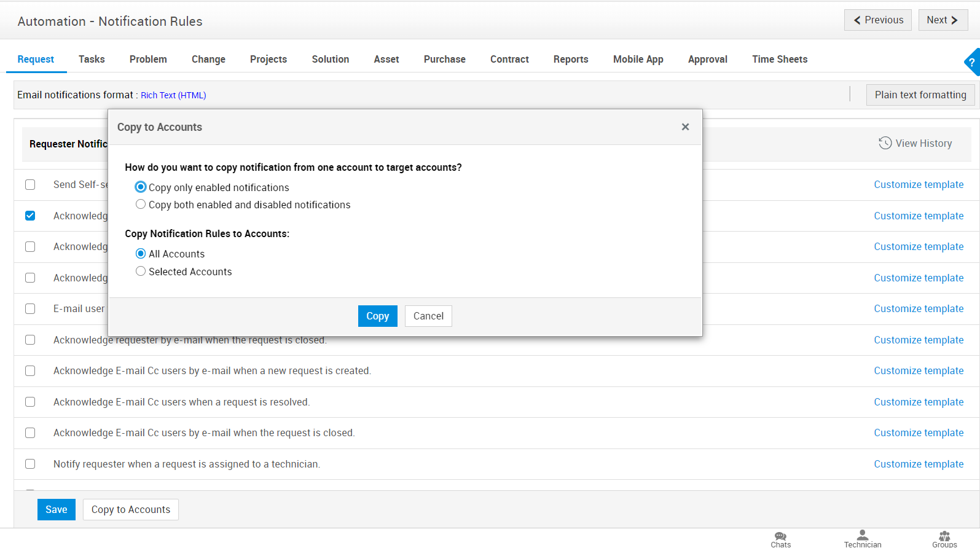980x548 pixels.
Task: Open View History with clock icon
Action: click(x=915, y=143)
